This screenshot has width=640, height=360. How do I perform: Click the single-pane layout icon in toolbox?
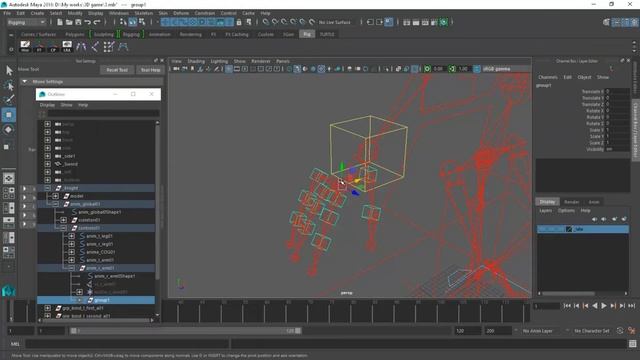click(x=9, y=178)
